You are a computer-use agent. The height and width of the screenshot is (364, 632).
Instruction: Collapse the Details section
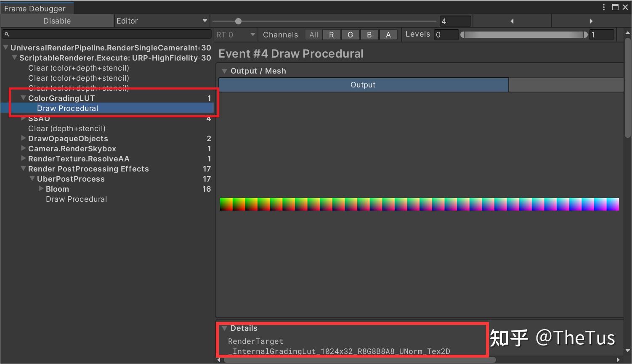point(225,328)
